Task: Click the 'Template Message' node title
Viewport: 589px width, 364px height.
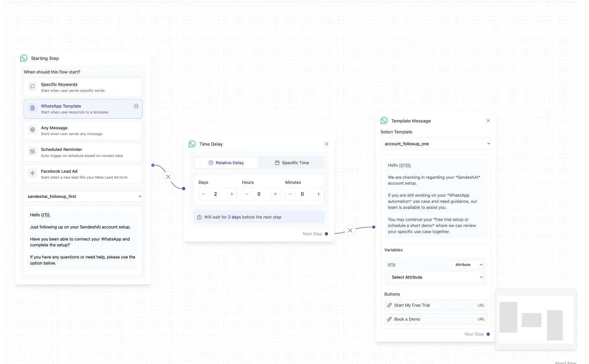Action: [411, 121]
